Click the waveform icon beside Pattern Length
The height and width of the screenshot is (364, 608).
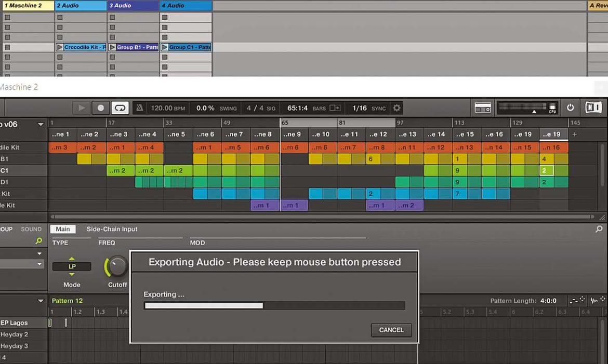[x=598, y=300]
